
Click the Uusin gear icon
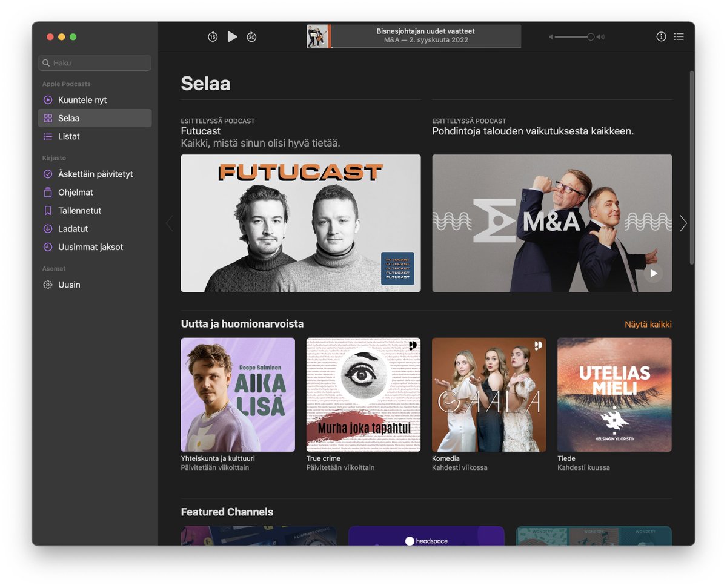click(48, 285)
